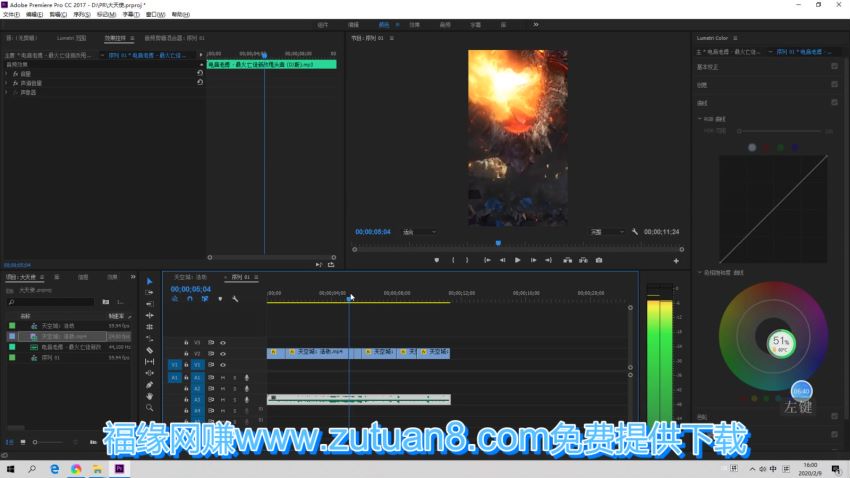
Task: Click the Lift button
Action: click(x=568, y=260)
